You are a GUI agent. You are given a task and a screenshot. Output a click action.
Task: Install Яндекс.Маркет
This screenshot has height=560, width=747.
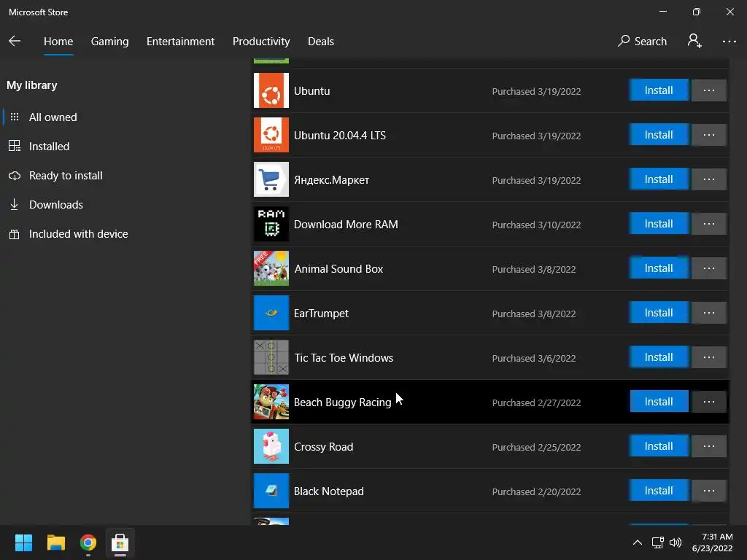[659, 179]
